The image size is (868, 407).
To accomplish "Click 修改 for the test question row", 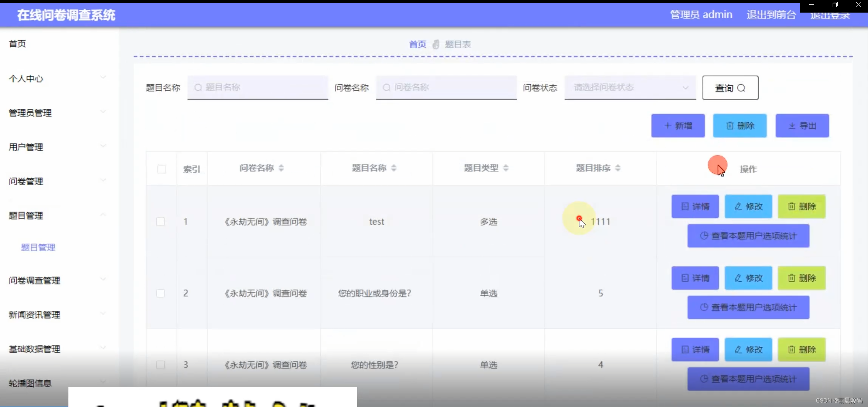I will (x=748, y=206).
